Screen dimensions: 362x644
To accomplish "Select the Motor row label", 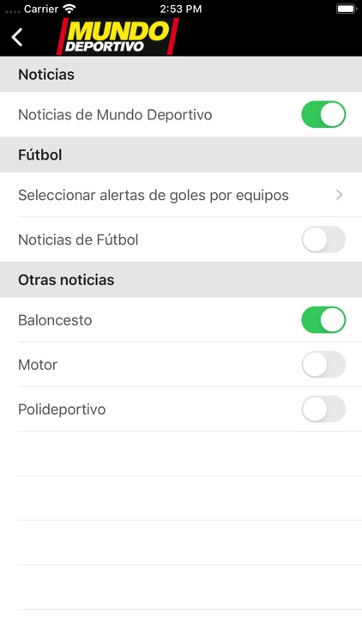I will [x=38, y=365].
